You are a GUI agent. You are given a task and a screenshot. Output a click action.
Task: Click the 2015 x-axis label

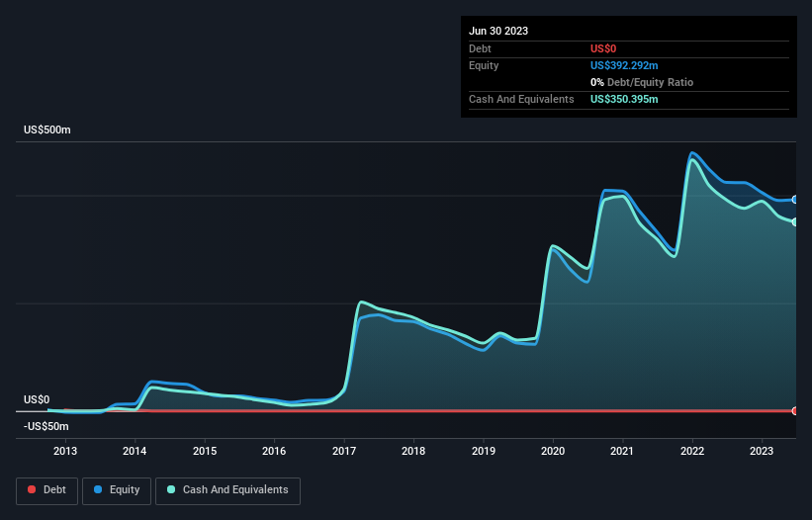[x=205, y=451]
